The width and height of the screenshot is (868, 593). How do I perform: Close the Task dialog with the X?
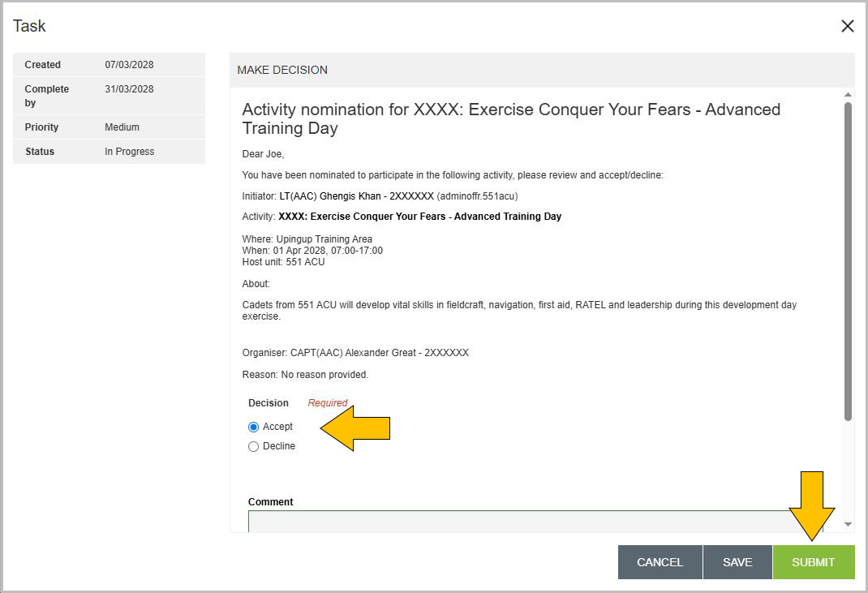pos(847,26)
